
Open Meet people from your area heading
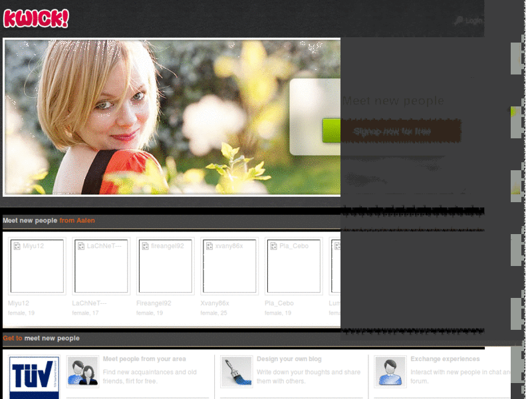point(144,358)
